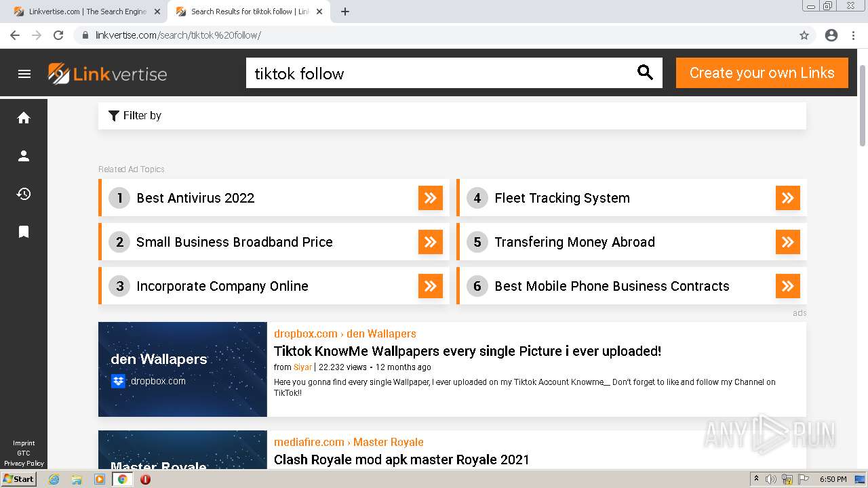
Task: Click arrow for Best Mobile Phone Business Contracts
Action: pyautogui.click(x=788, y=286)
